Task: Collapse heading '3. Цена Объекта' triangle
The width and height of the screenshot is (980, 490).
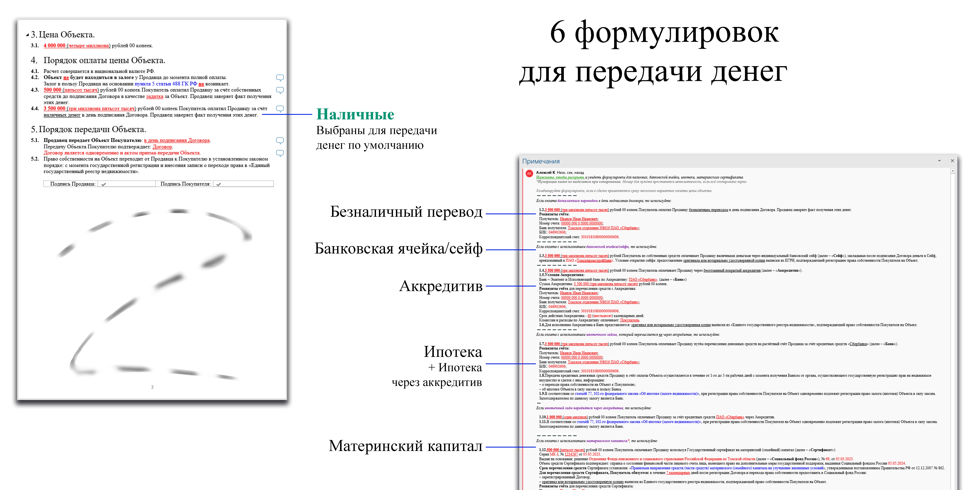Action: 27,35
